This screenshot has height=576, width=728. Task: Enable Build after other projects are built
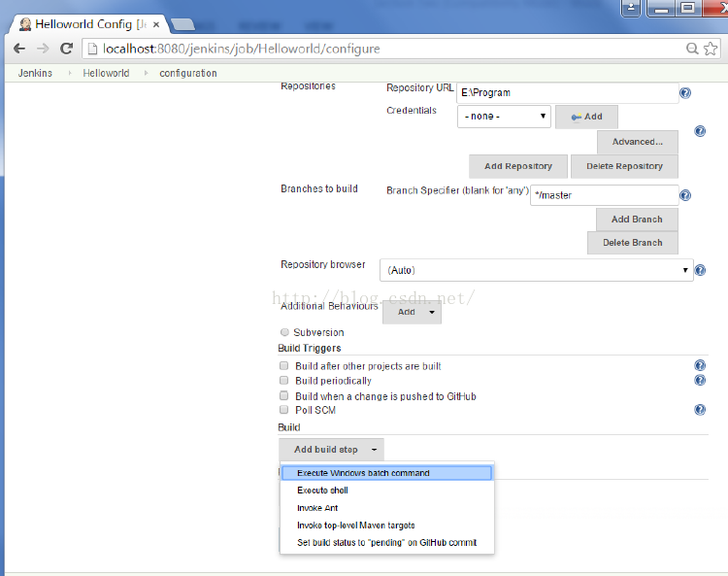(283, 365)
